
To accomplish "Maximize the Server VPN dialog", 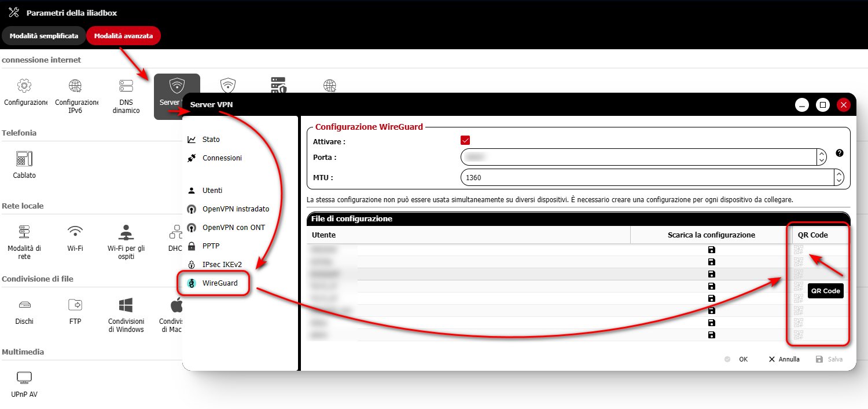I will click(x=822, y=105).
